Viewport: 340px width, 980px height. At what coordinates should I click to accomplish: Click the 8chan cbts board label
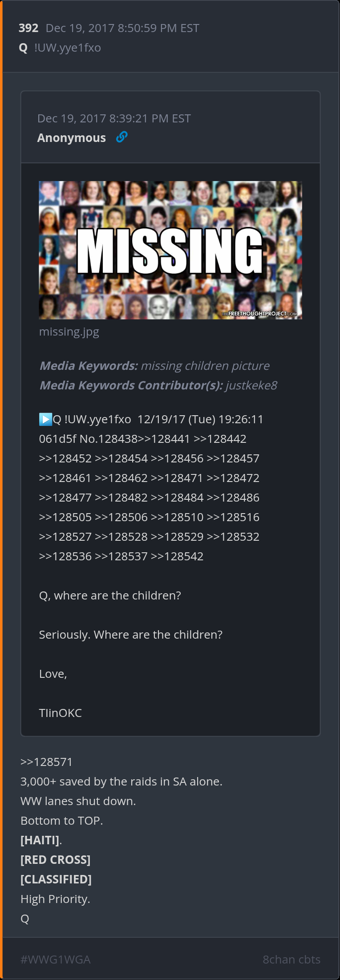pos(291,959)
